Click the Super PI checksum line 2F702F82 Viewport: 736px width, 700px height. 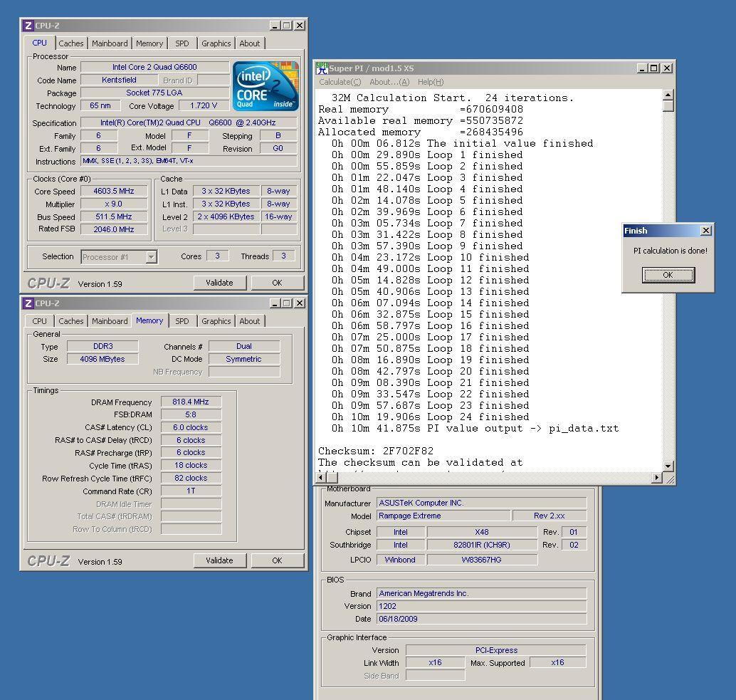point(376,451)
